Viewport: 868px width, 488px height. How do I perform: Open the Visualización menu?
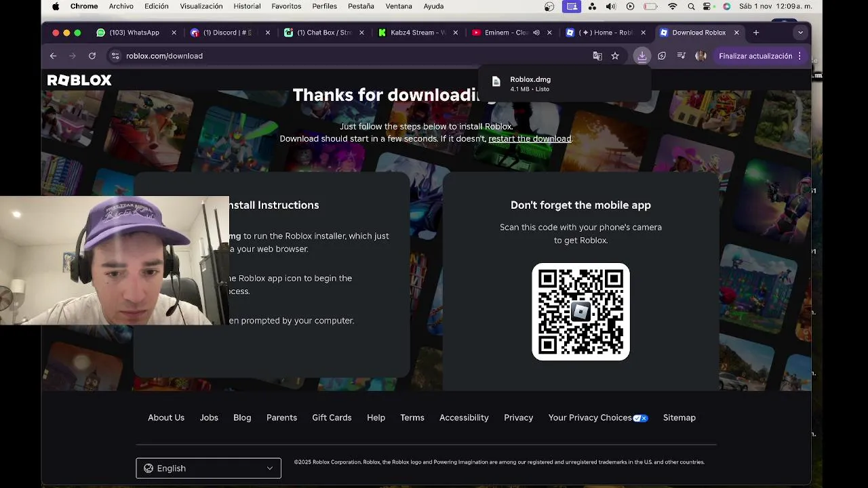[x=201, y=6]
